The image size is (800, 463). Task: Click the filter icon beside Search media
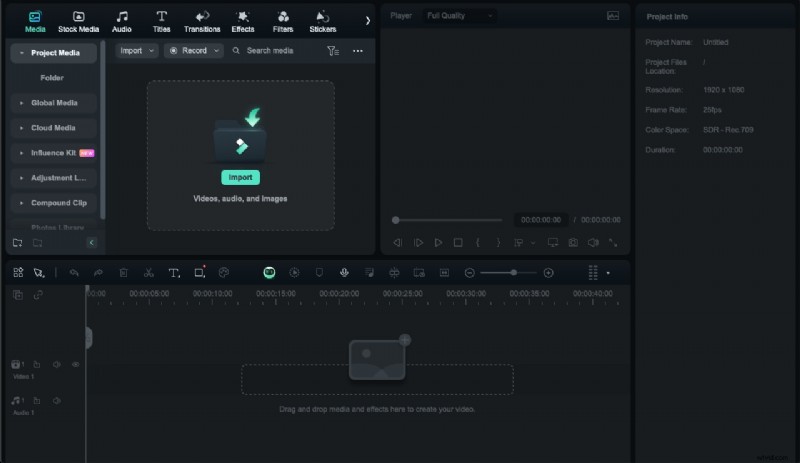click(x=333, y=50)
